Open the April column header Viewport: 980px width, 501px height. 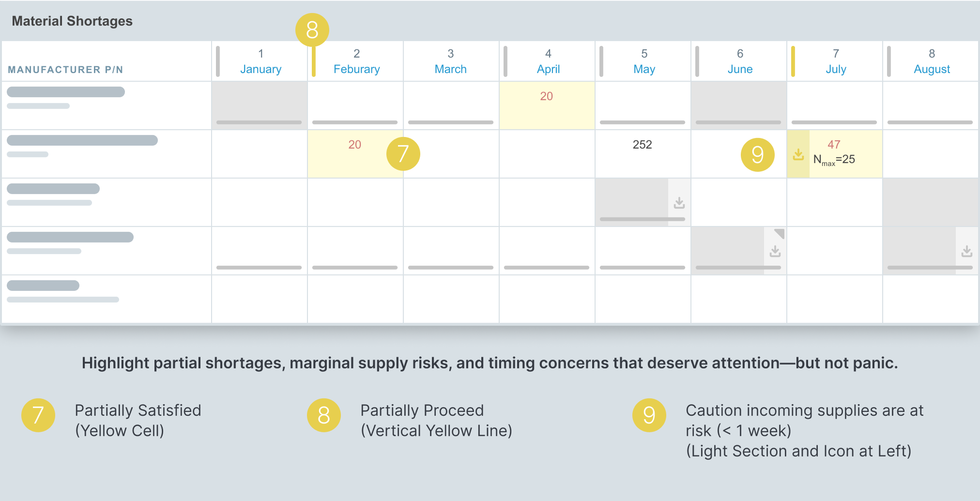[x=548, y=61]
